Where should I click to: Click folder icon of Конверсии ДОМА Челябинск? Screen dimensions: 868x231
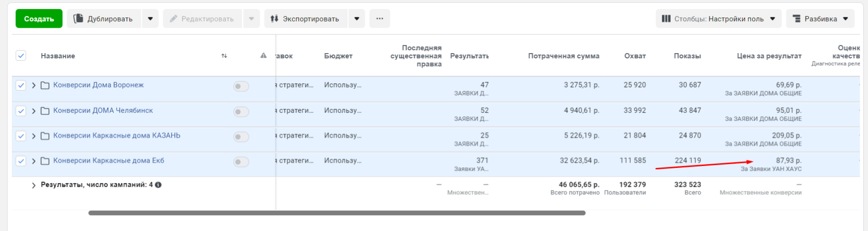(45, 111)
